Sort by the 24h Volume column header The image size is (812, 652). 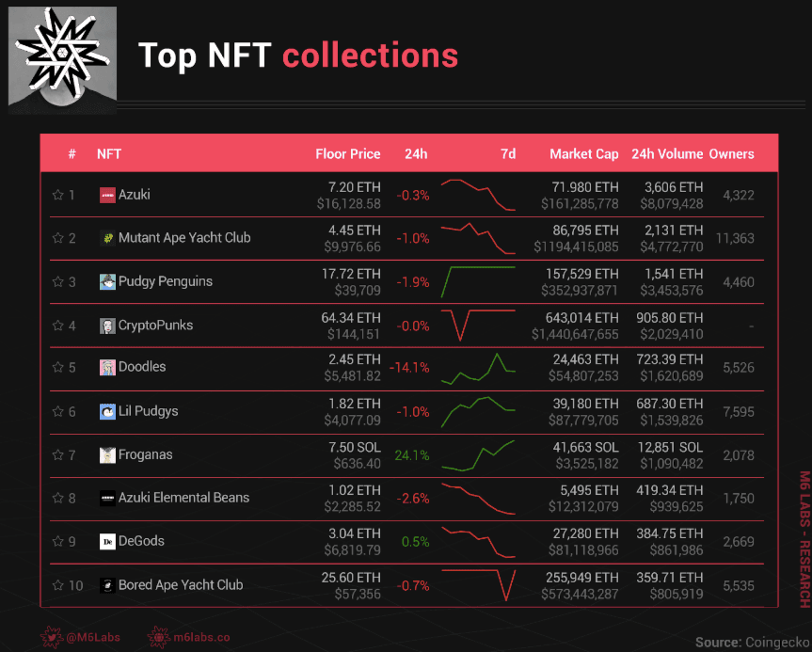[x=667, y=154]
